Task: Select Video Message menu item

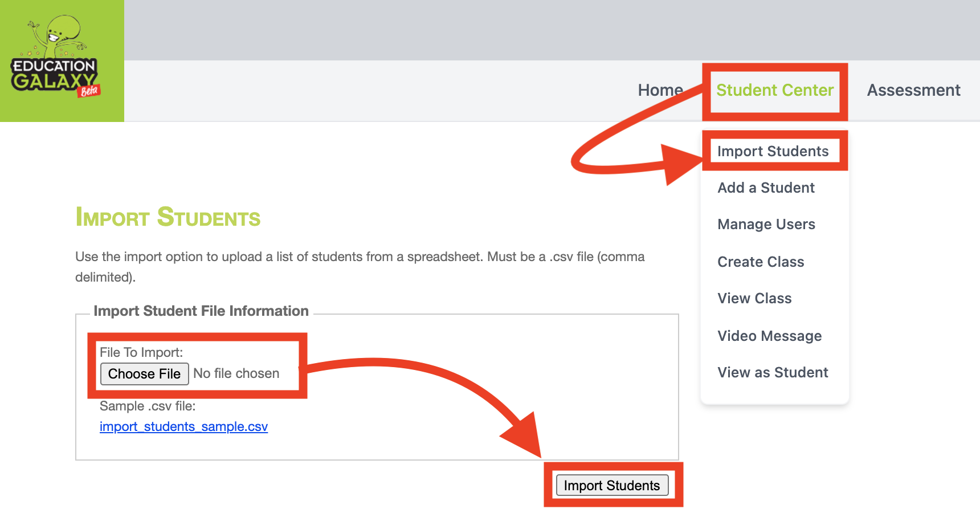Action: pyautogui.click(x=770, y=336)
